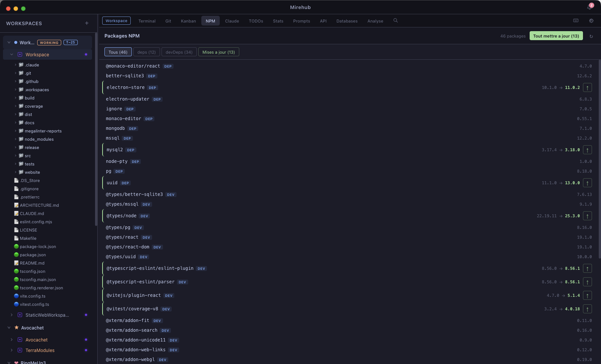Click the WORKING status badge
Screen dimensions: 601x364
[x=49, y=42]
